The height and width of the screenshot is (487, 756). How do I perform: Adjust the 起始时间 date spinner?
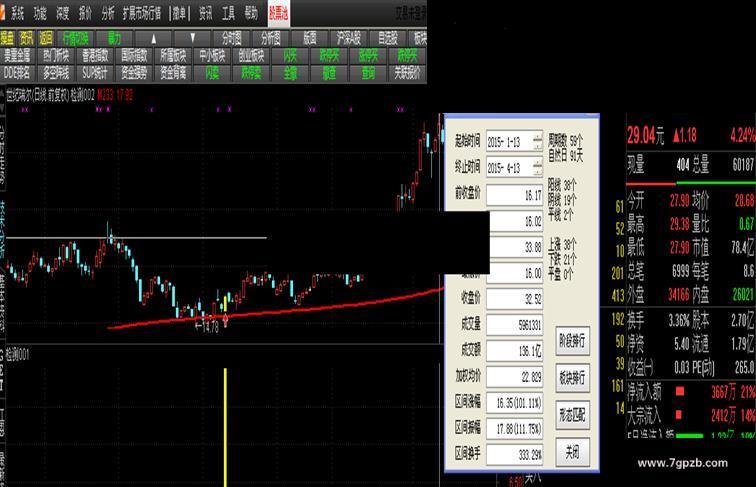tap(538, 142)
